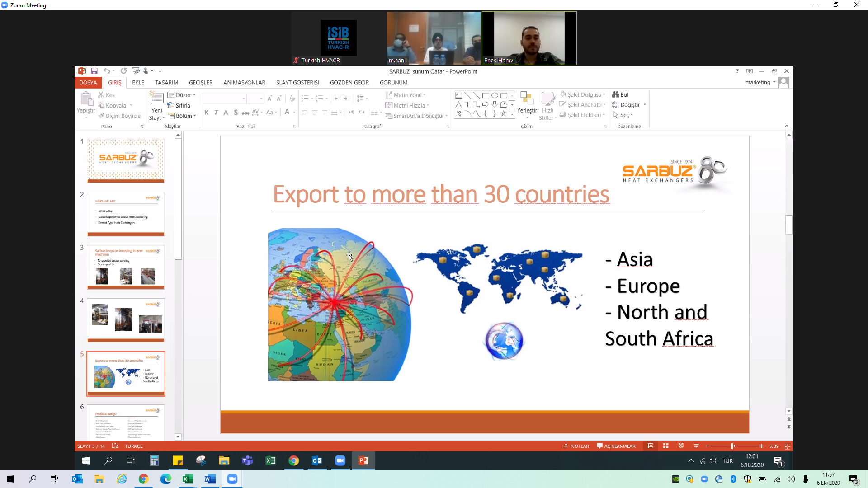Click fit slide to window icon
This screenshot has height=488, width=868.
pyautogui.click(x=788, y=446)
